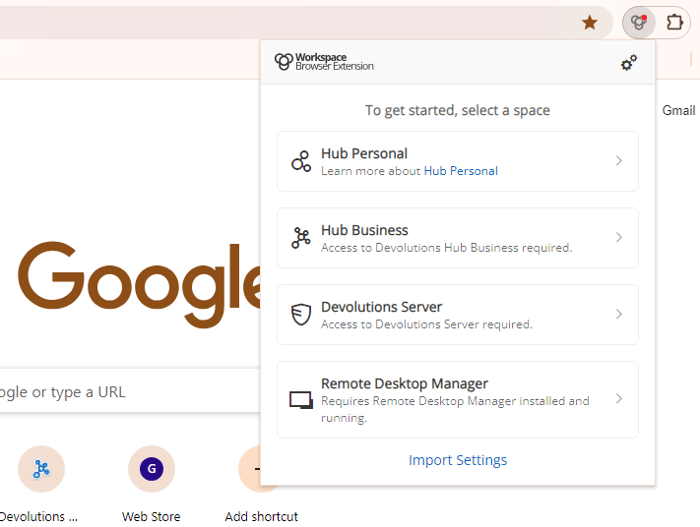Select the Devolutions Server space title
Image resolution: width=700 pixels, height=527 pixels.
pos(381,307)
